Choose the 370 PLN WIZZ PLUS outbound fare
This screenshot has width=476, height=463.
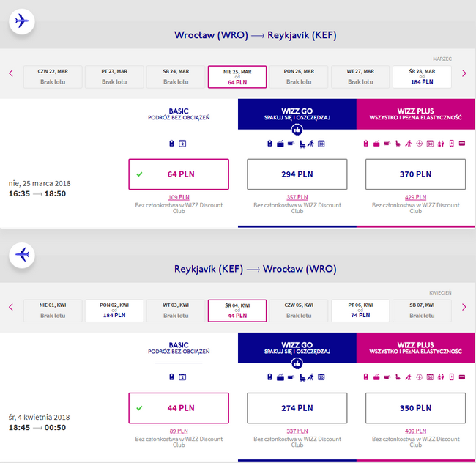point(415,174)
